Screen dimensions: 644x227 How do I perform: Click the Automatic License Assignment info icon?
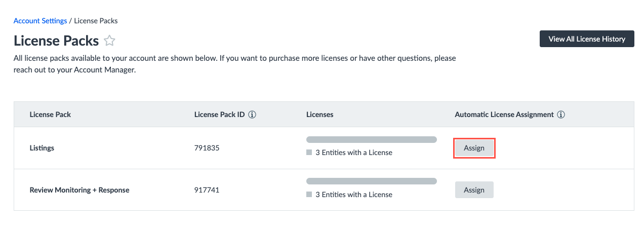coord(561,115)
